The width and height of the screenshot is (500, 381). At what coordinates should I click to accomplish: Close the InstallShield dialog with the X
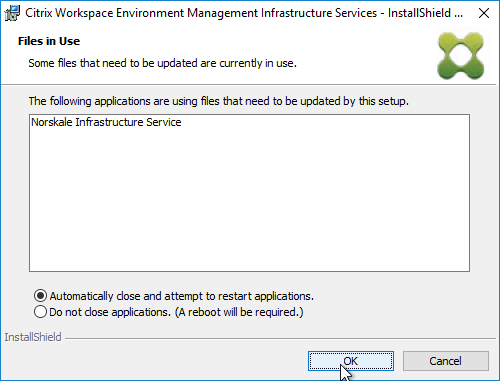tap(484, 13)
